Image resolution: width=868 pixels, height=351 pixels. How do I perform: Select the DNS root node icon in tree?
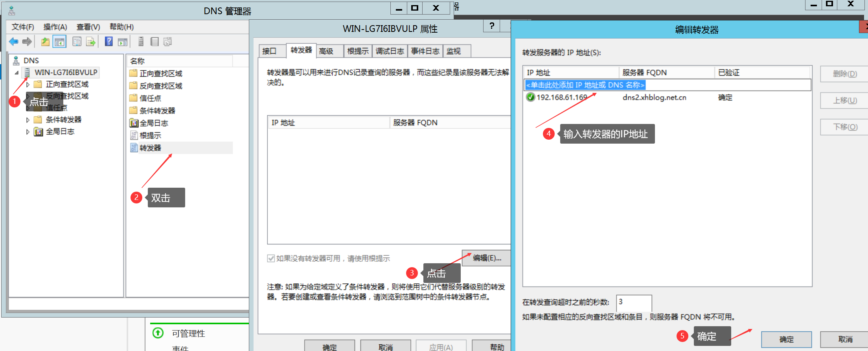[x=16, y=61]
